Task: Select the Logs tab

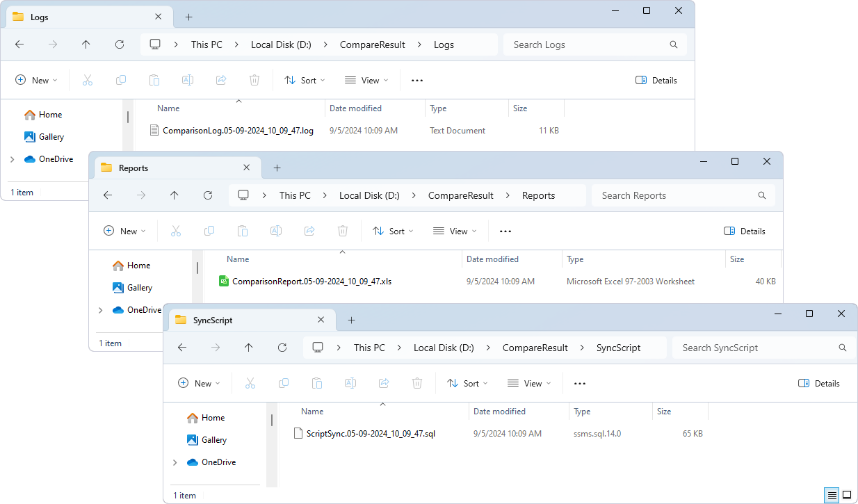Action: pyautogui.click(x=89, y=17)
